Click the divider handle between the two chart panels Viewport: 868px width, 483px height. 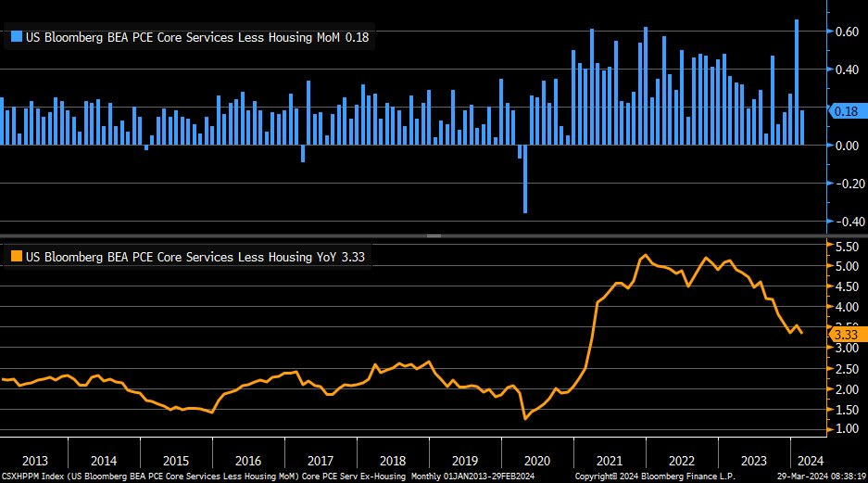(x=434, y=236)
